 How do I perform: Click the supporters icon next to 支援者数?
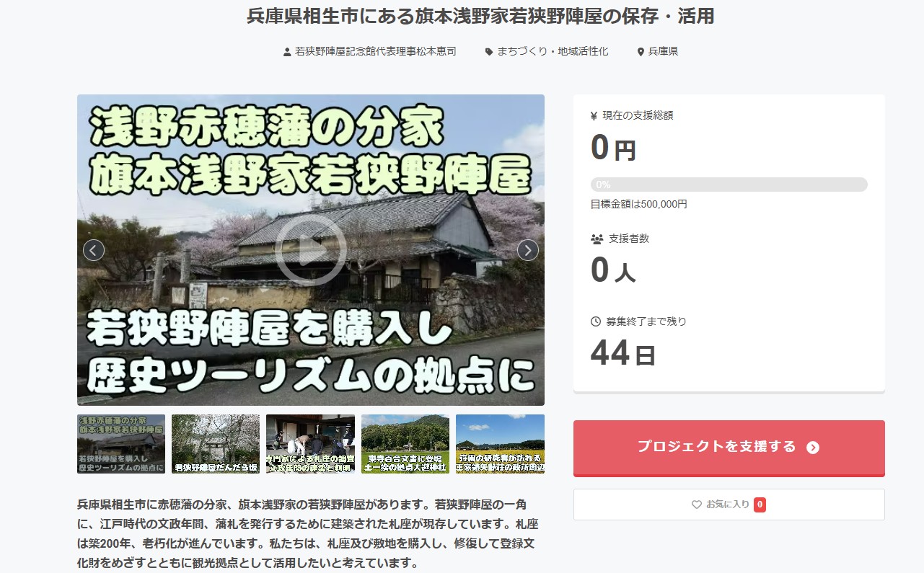597,239
